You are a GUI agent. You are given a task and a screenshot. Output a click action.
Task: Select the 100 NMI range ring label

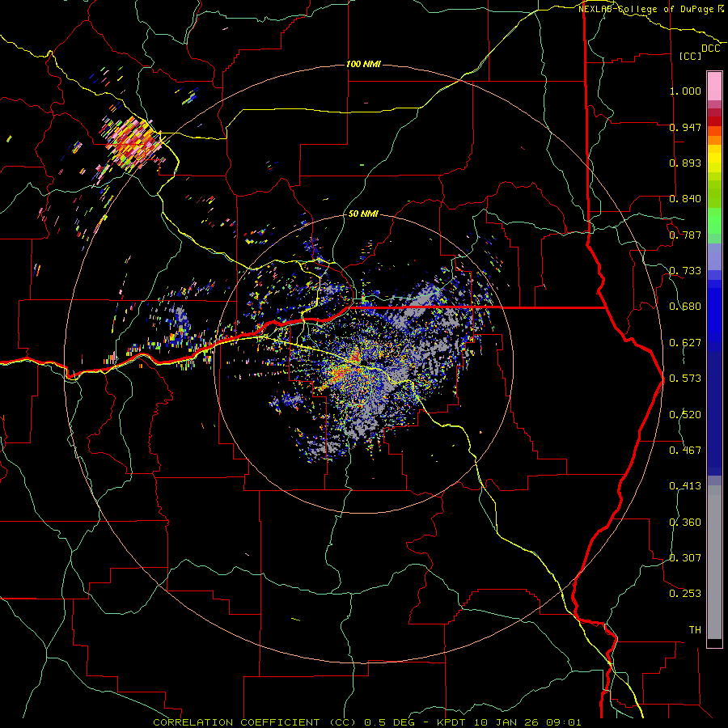click(363, 64)
